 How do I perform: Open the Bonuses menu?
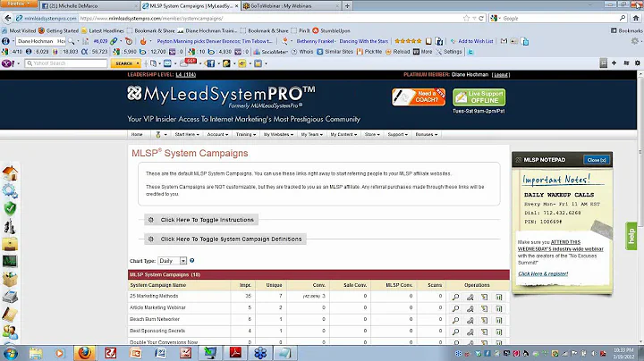[x=427, y=135]
